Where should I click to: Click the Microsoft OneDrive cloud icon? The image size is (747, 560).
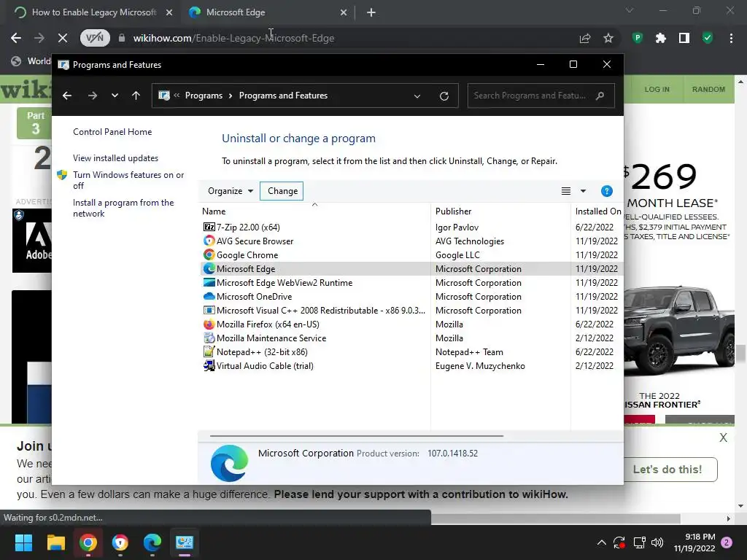pyautogui.click(x=209, y=296)
